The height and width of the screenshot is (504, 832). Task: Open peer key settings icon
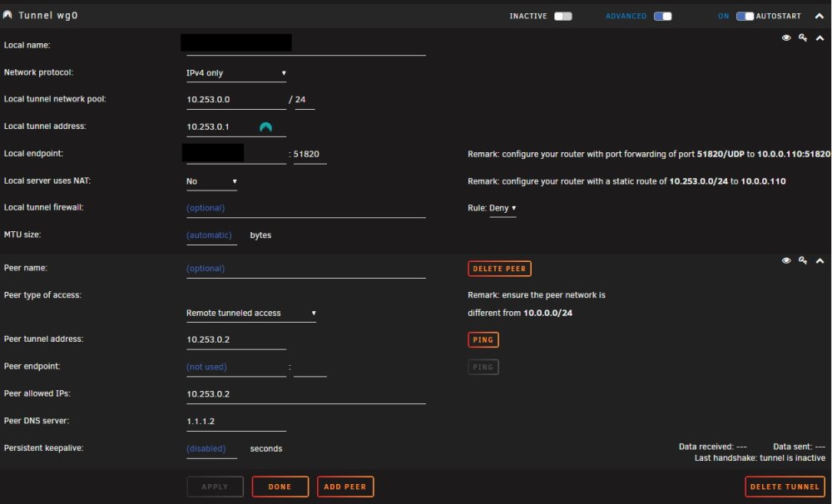803,260
